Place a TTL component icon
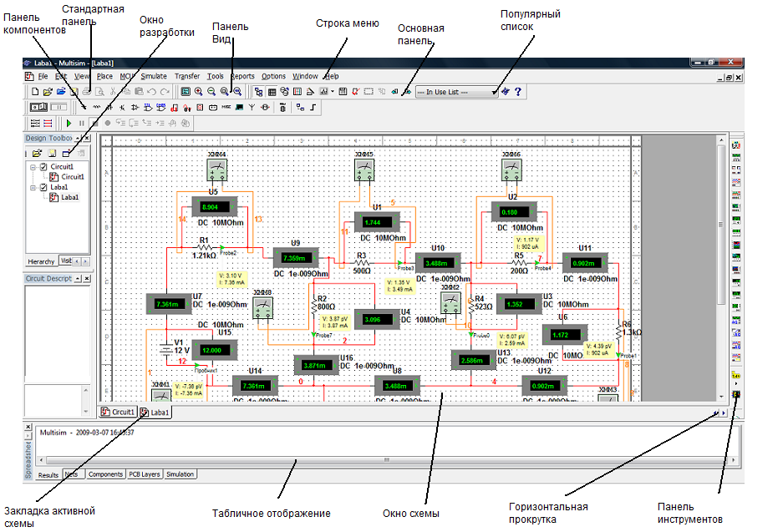This screenshot has width=783, height=532. (148, 107)
